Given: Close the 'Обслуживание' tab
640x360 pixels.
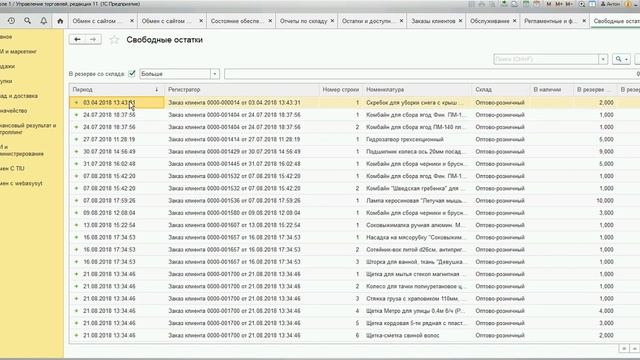Looking at the screenshot, I should click(514, 21).
